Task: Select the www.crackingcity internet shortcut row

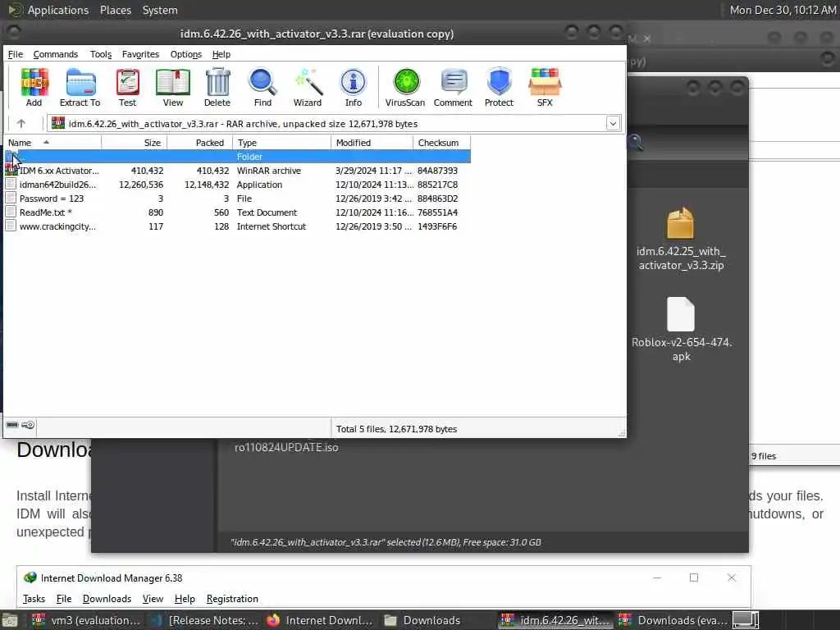Action: pos(237,226)
